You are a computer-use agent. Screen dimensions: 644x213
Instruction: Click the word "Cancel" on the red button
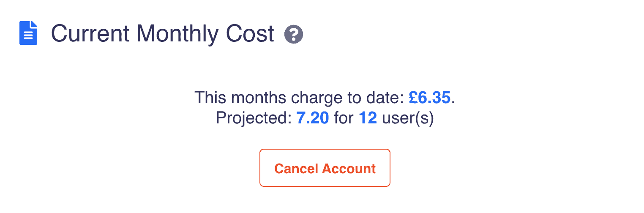pyautogui.click(x=297, y=168)
